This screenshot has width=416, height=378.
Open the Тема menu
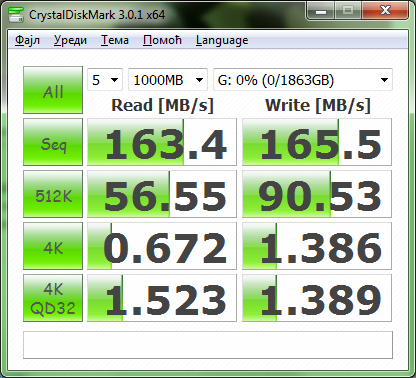pos(115,40)
